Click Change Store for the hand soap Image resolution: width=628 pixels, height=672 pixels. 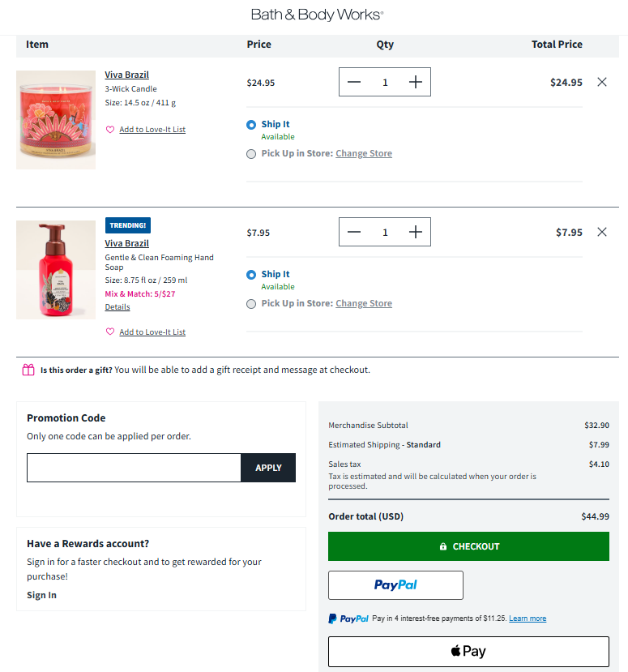364,302
